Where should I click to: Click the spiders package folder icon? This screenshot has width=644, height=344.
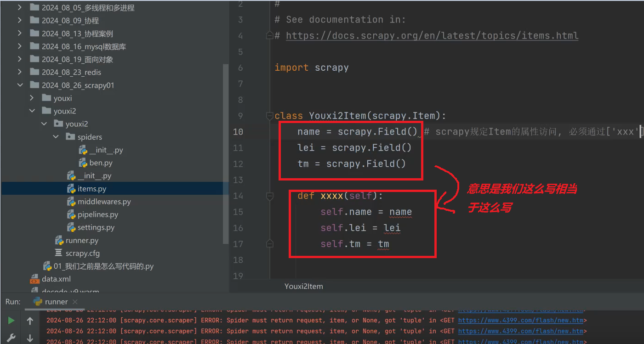(70, 137)
